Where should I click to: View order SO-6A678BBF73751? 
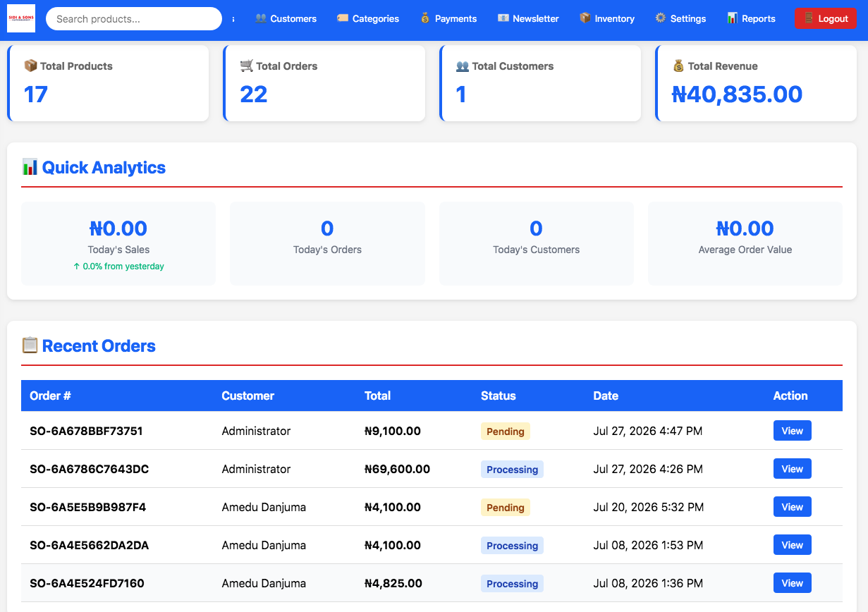[x=793, y=431]
